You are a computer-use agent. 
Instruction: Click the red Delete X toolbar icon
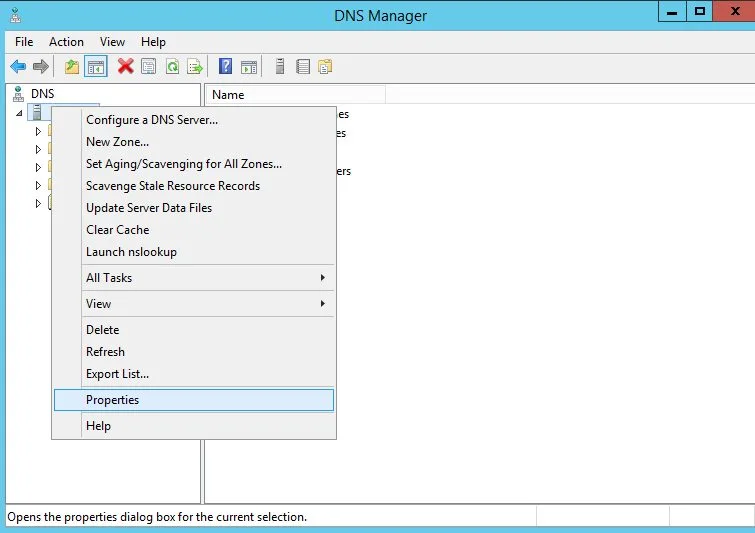[x=125, y=67]
